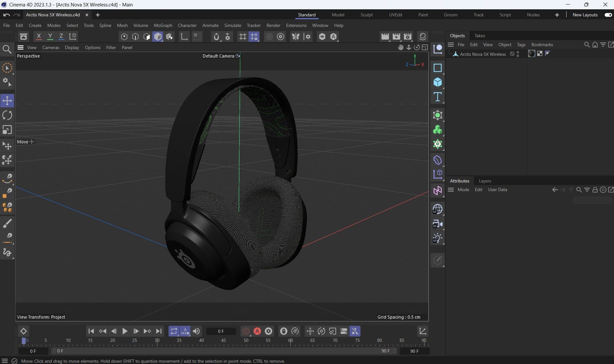Add a new document tab plus

point(98,15)
